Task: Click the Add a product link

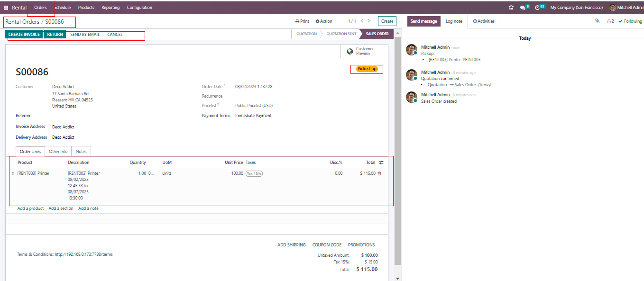Action: pyautogui.click(x=30, y=208)
